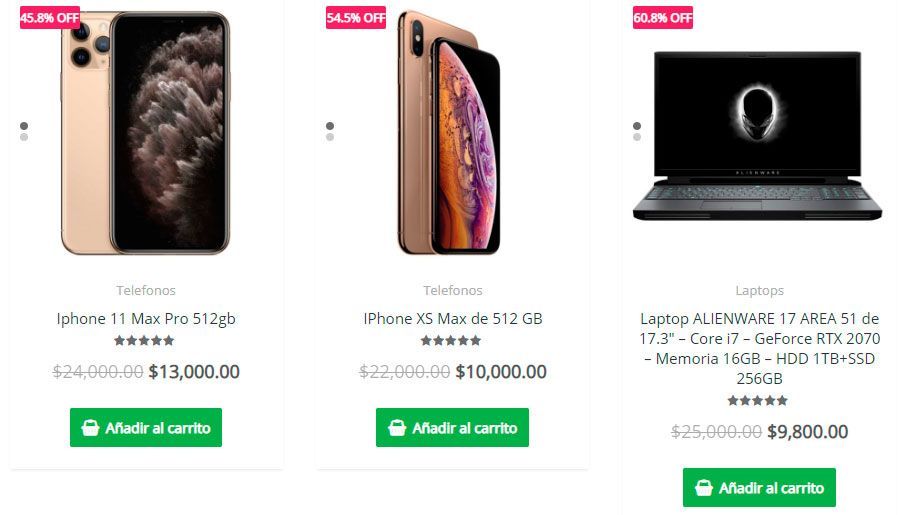Click the gold iPhone 11 Pro Max image
Image resolution: width=901 pixels, height=515 pixels.
click(x=146, y=133)
